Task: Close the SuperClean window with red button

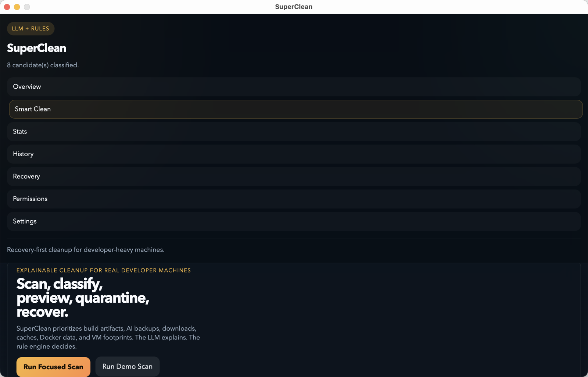Action: click(x=7, y=7)
